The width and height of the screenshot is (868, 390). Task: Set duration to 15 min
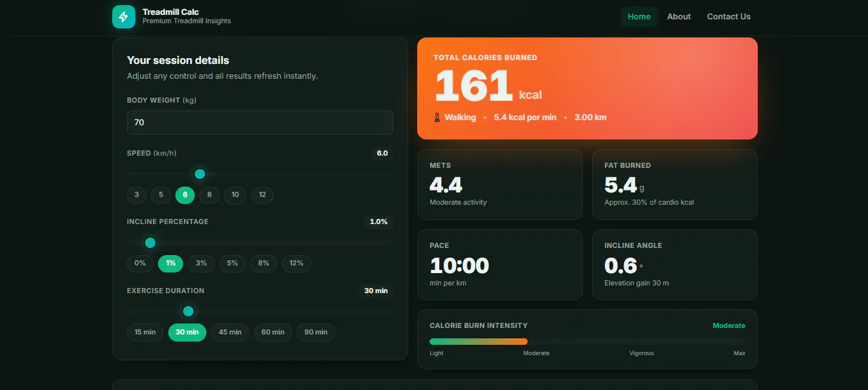click(x=145, y=333)
